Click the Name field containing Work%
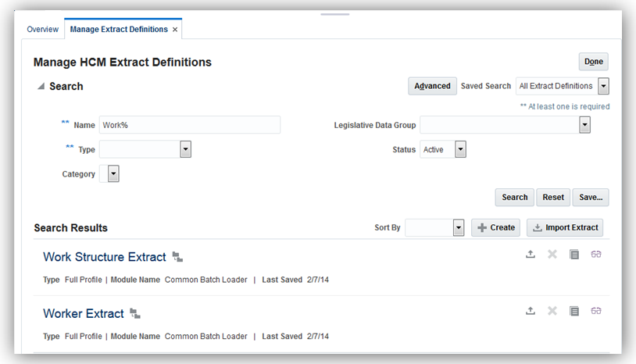Screen dimensions: 636x364 189,125
